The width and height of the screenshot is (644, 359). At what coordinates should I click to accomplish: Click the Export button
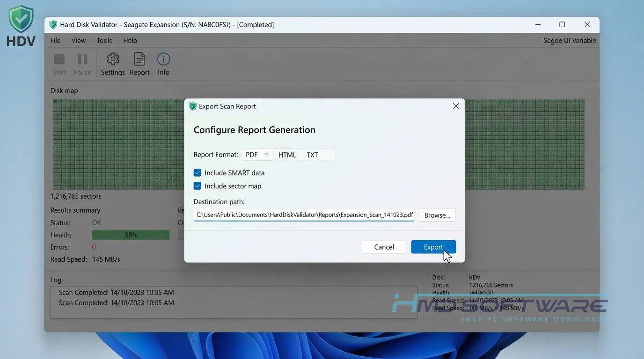coord(433,247)
